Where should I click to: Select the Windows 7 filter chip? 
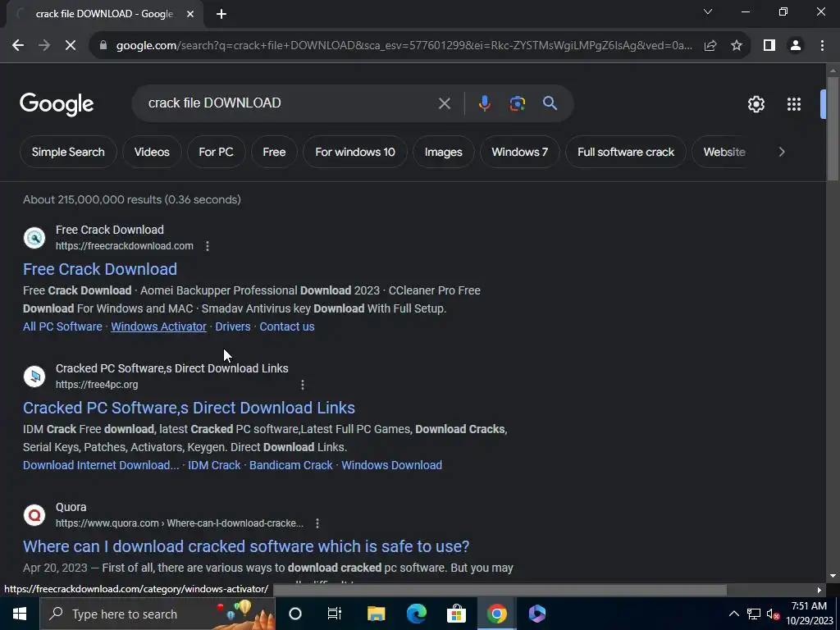point(519,152)
